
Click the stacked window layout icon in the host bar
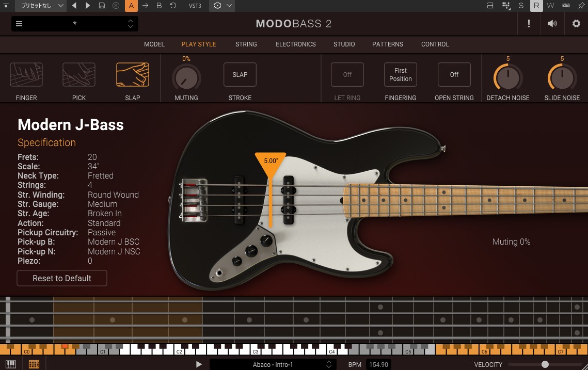click(490, 6)
